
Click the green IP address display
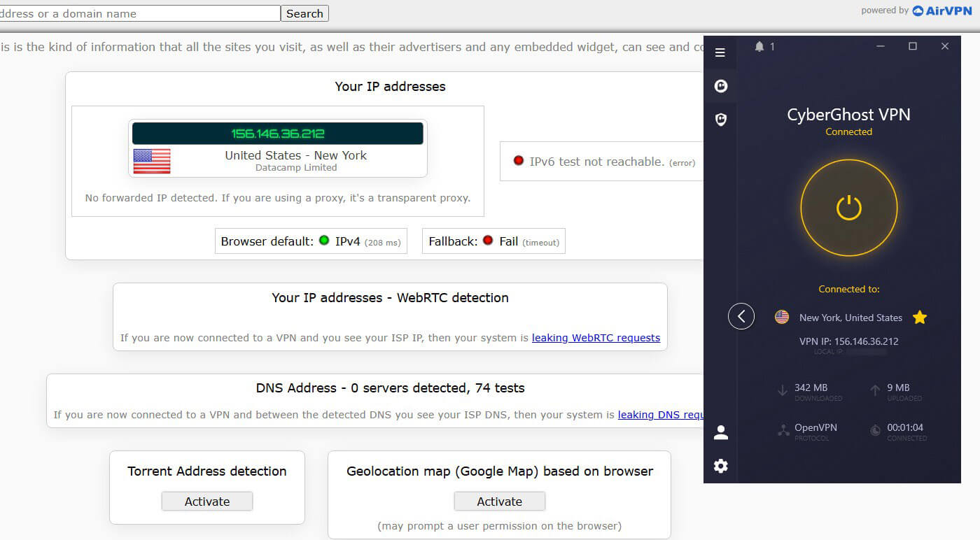point(277,132)
